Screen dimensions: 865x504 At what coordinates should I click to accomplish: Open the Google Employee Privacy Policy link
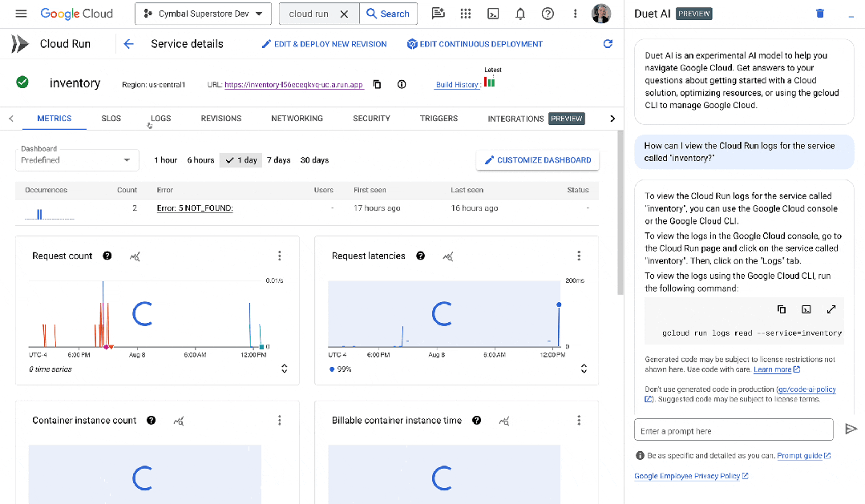point(691,476)
